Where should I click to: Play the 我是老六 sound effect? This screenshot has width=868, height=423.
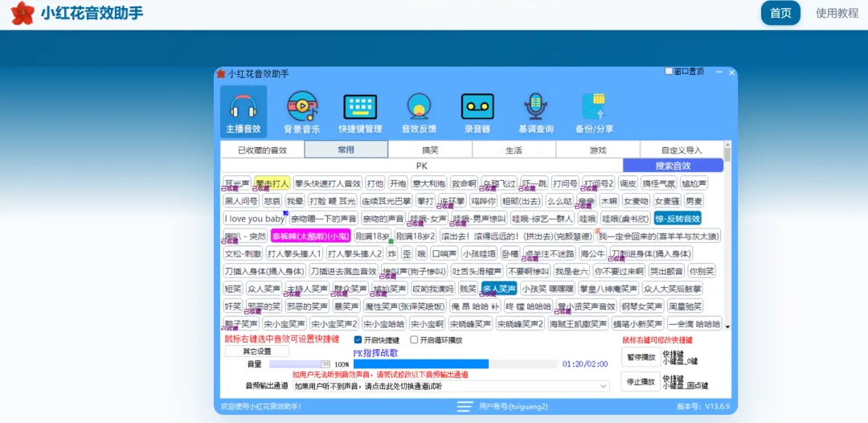point(572,271)
